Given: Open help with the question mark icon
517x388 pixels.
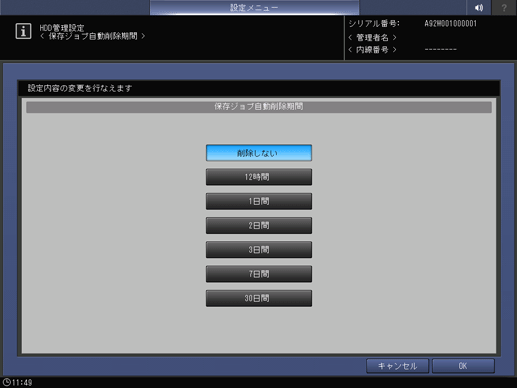Looking at the screenshot, I should [504, 7].
